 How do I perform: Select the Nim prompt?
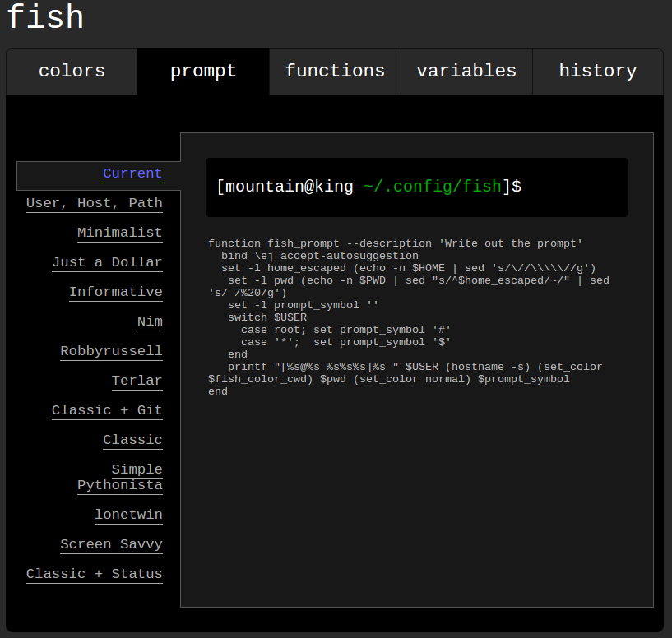pos(150,321)
